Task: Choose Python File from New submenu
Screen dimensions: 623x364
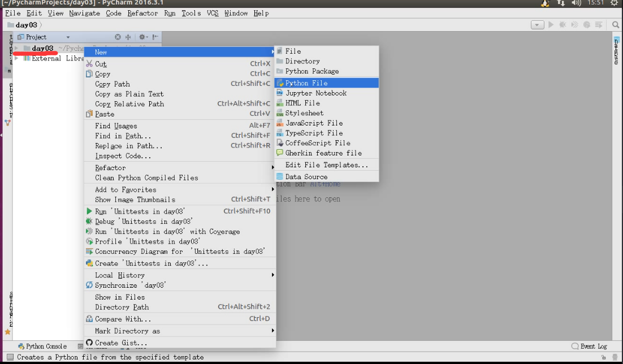Action: coord(326,83)
